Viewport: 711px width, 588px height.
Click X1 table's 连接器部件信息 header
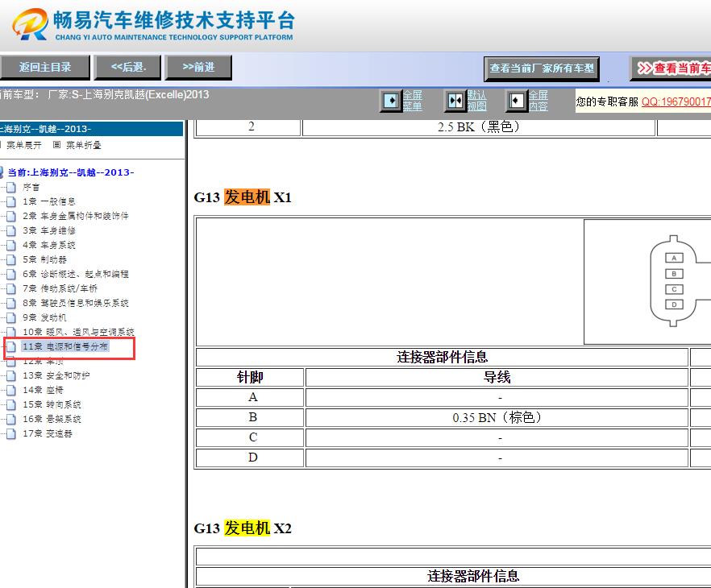click(x=442, y=357)
